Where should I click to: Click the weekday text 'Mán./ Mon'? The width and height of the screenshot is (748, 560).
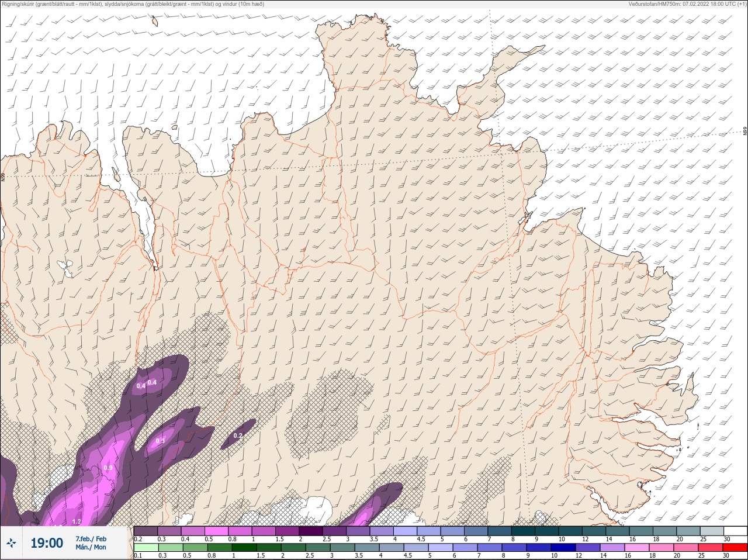pos(91,547)
